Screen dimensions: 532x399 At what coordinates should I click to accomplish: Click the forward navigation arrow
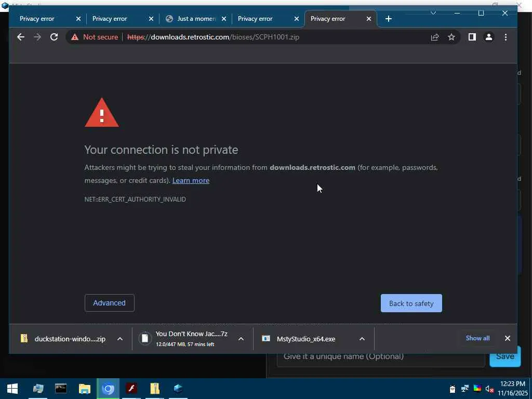click(x=37, y=37)
